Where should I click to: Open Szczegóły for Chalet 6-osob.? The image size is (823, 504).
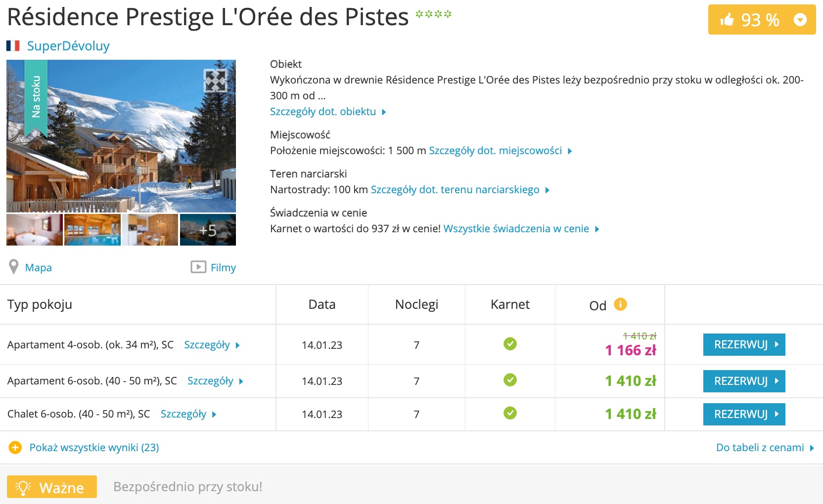click(x=188, y=414)
